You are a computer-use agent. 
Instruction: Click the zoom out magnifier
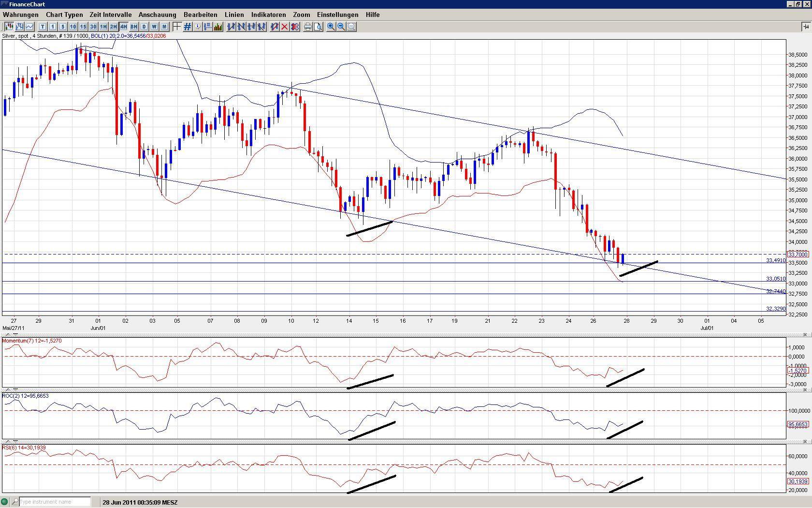(341, 27)
